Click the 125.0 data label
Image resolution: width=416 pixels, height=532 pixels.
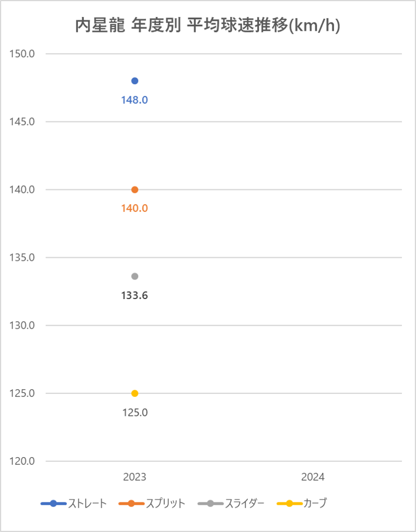[x=135, y=413]
